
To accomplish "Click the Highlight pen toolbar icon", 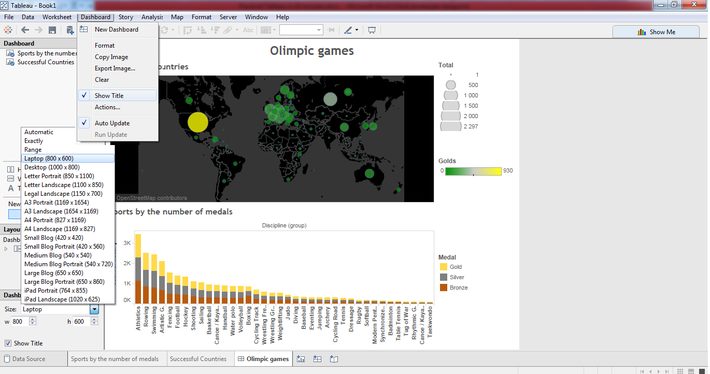I will pyautogui.click(x=348, y=30).
